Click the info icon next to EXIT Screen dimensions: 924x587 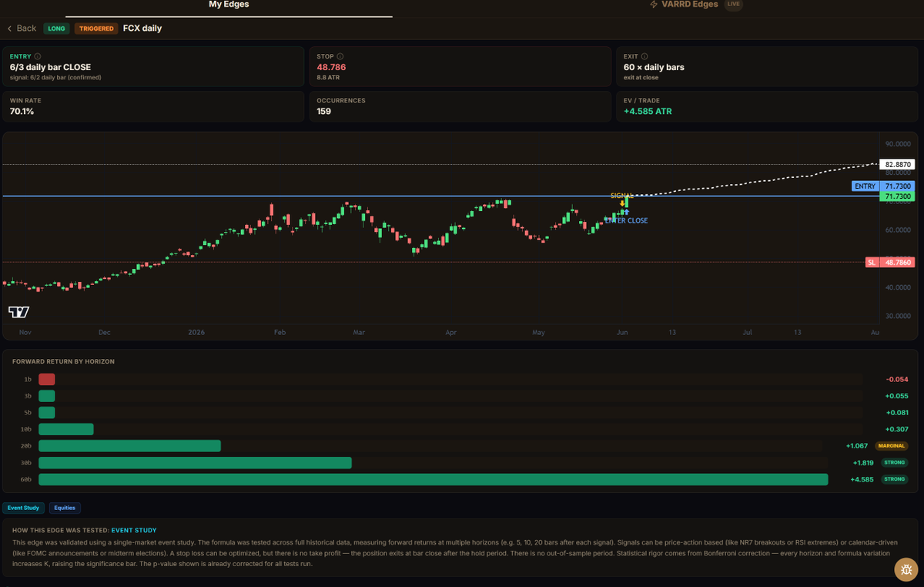tap(644, 56)
